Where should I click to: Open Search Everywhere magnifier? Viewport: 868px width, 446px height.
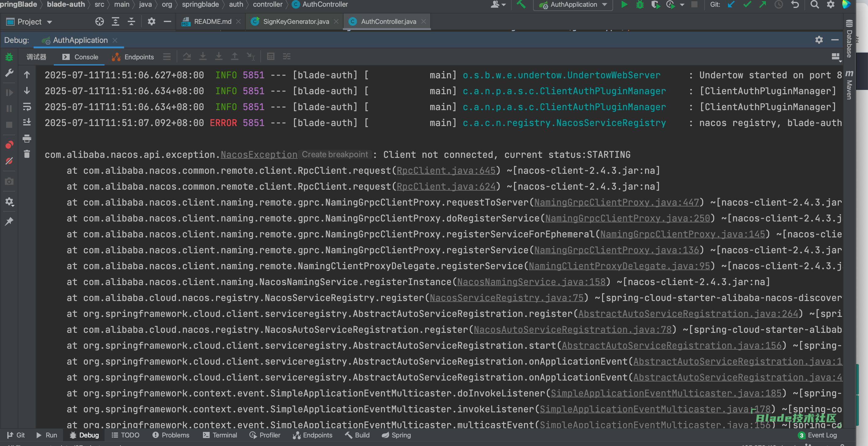(815, 5)
